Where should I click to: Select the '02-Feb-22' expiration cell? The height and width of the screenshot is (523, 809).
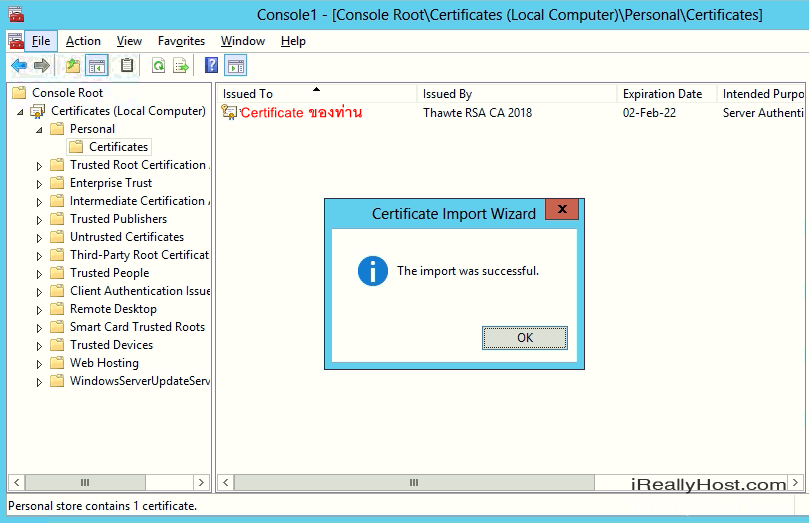pos(649,112)
